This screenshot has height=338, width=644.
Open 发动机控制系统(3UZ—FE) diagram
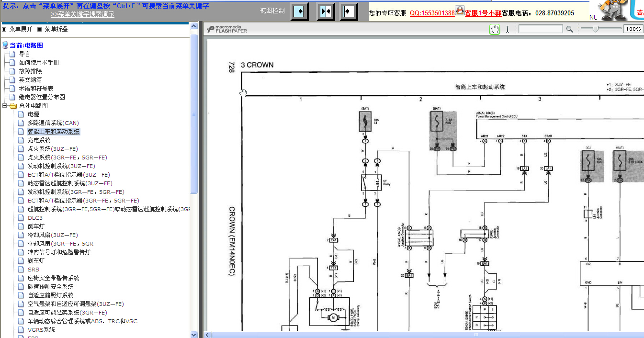tap(61, 166)
